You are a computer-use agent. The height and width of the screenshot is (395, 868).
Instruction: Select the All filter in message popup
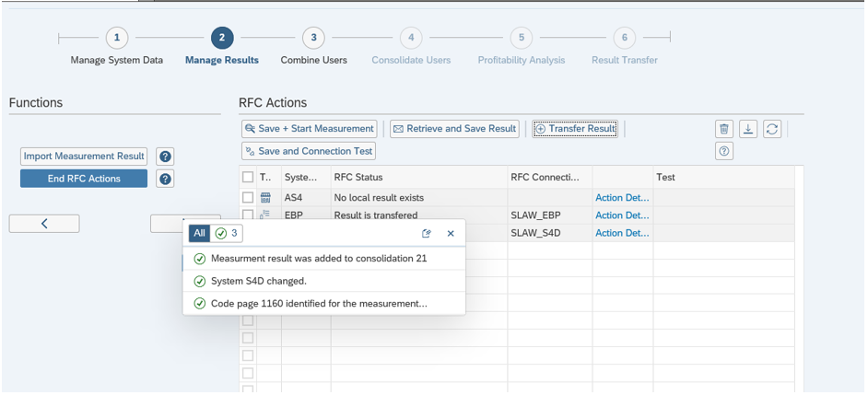[x=199, y=234]
